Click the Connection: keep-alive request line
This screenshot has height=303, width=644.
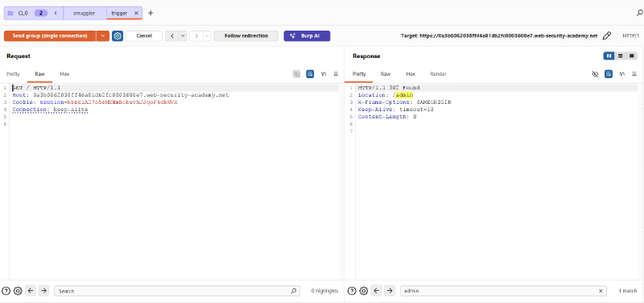tap(50, 110)
